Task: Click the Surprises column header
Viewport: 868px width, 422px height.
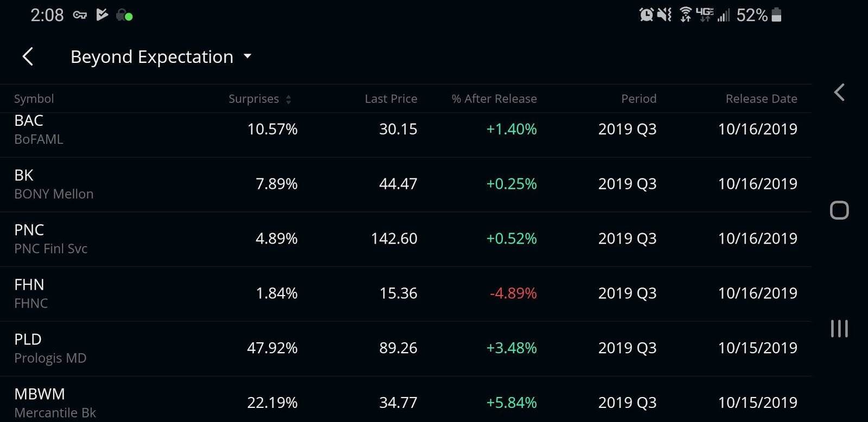Action: click(253, 99)
